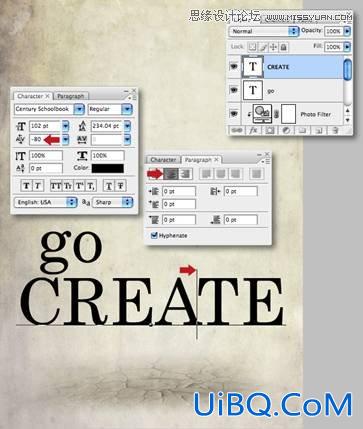Apply Underline text style
The width and height of the screenshot is (363, 429).
click(109, 186)
